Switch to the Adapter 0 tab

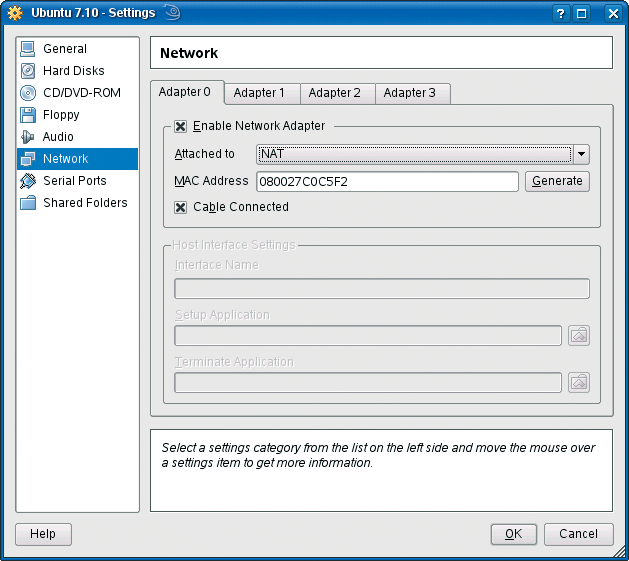tap(187, 92)
